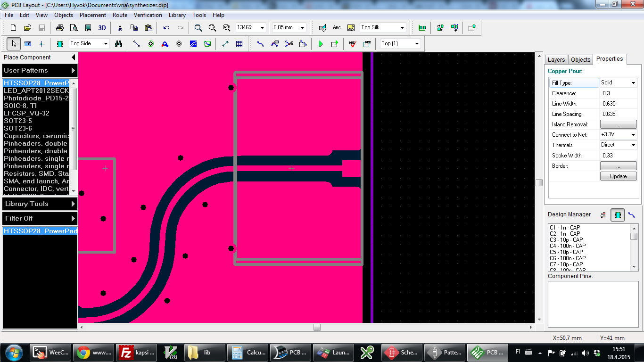This screenshot has width=644, height=362.
Task: Copy the selected objects
Action: coord(134,28)
